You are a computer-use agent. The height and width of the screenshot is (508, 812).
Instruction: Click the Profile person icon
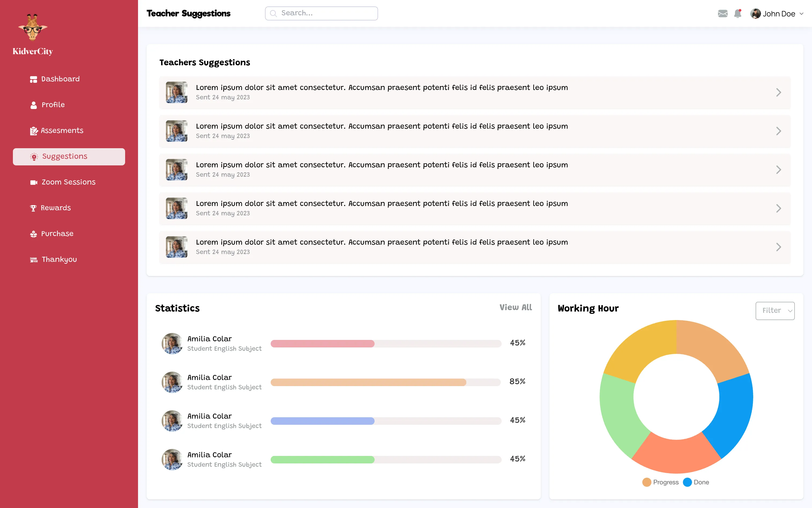pos(33,105)
